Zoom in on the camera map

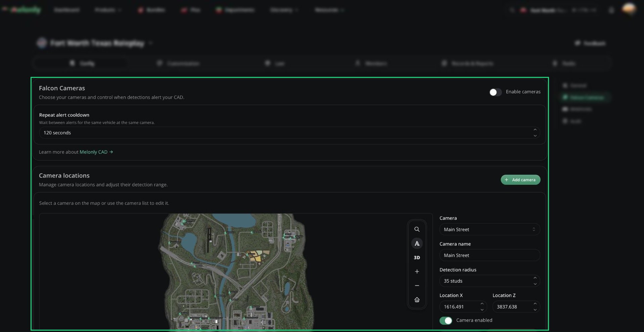417,272
